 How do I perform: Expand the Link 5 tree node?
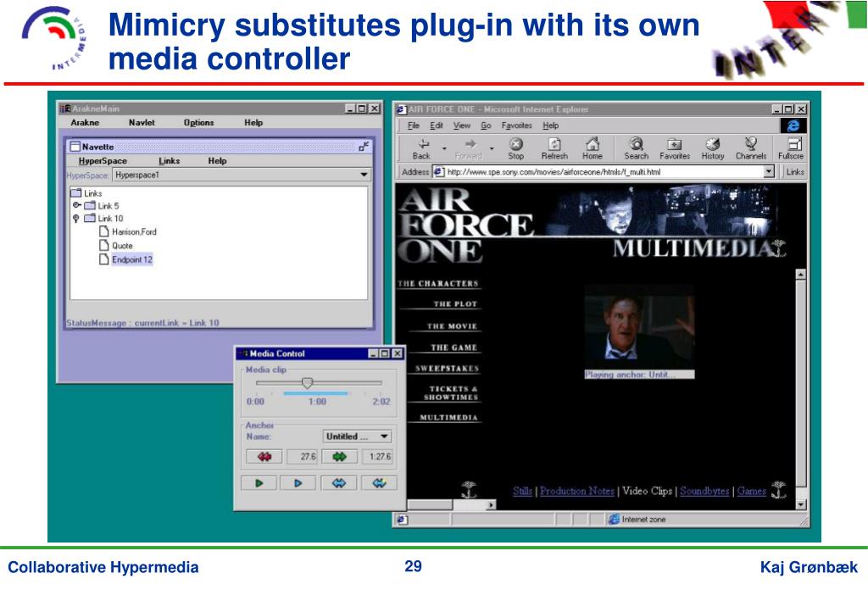coord(76,205)
